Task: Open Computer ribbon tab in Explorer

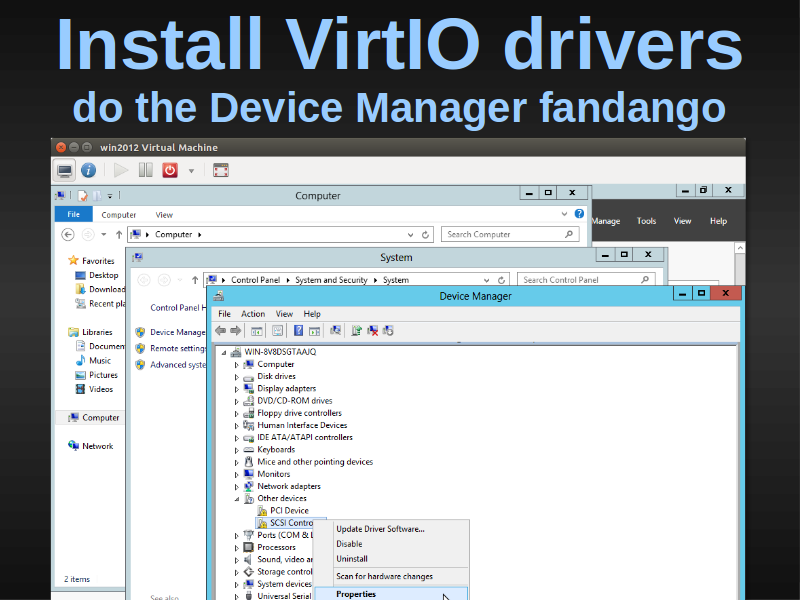Action: [118, 215]
